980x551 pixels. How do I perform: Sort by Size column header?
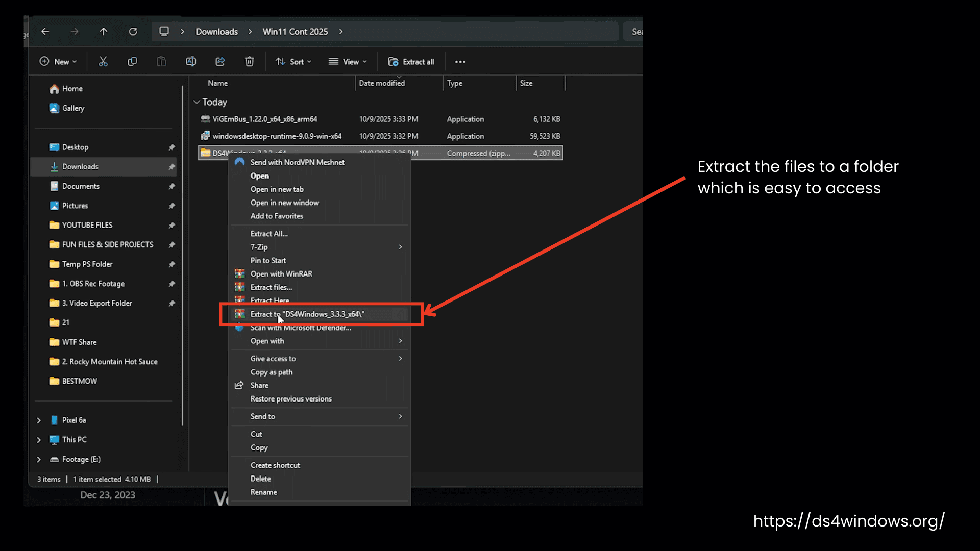tap(526, 83)
